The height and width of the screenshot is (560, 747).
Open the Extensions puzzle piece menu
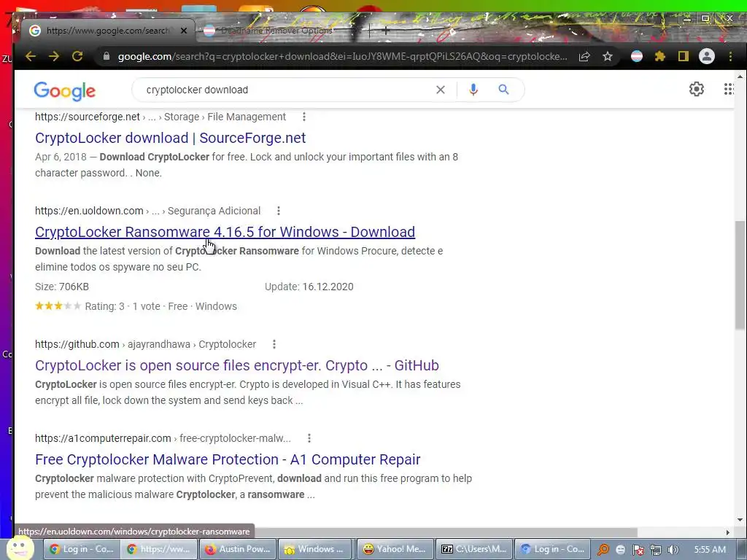(659, 57)
